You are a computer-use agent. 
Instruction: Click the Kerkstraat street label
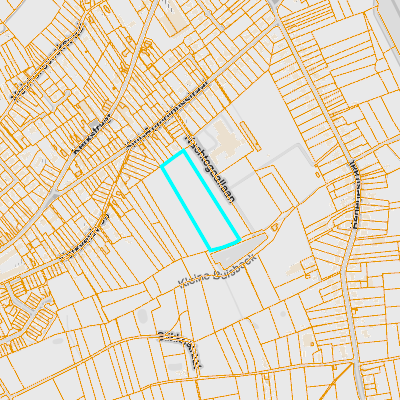pyautogui.click(x=92, y=133)
